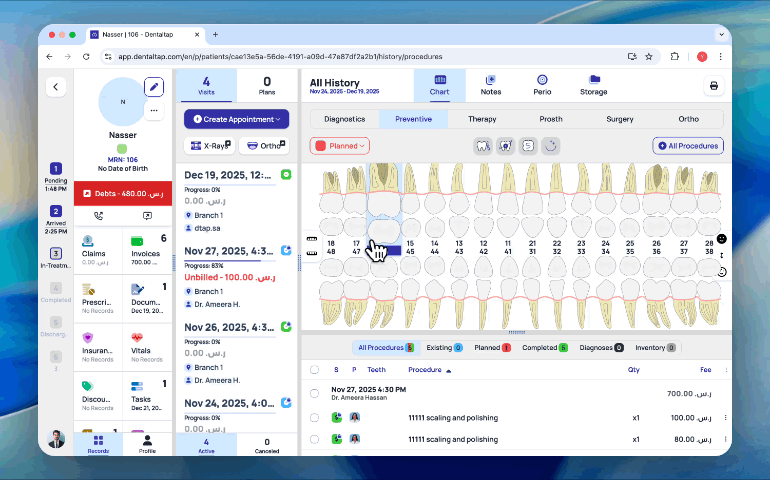Click the back arrow in sidebar
The width and height of the screenshot is (770, 480).
point(56,87)
